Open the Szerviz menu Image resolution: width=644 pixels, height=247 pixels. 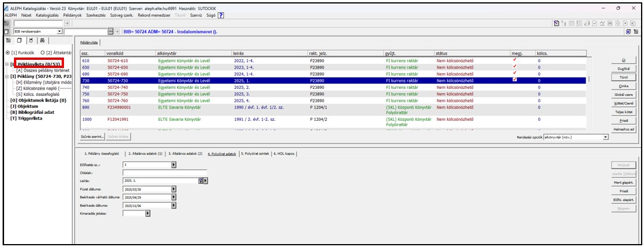(x=195, y=15)
